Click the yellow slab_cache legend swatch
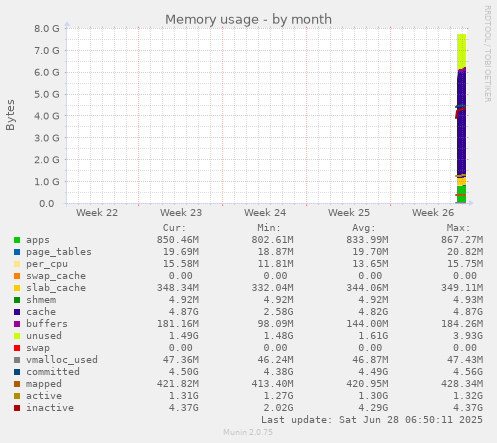 (x=17, y=288)
